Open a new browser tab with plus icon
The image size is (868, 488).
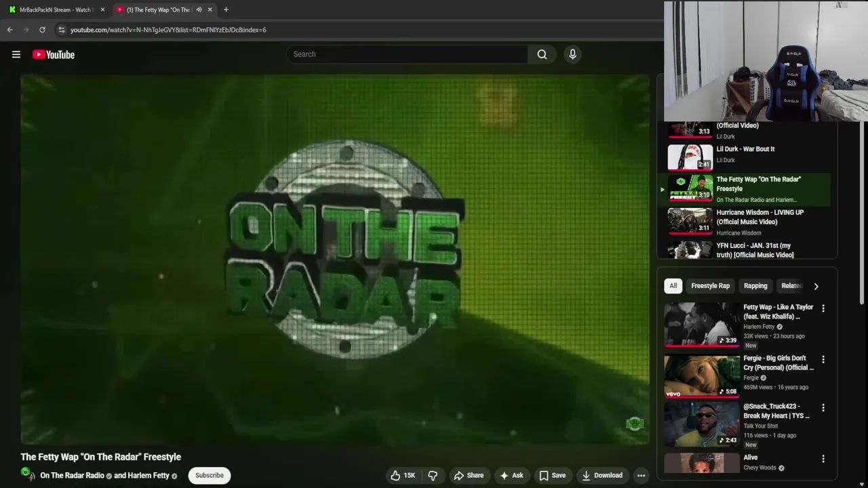pyautogui.click(x=226, y=9)
